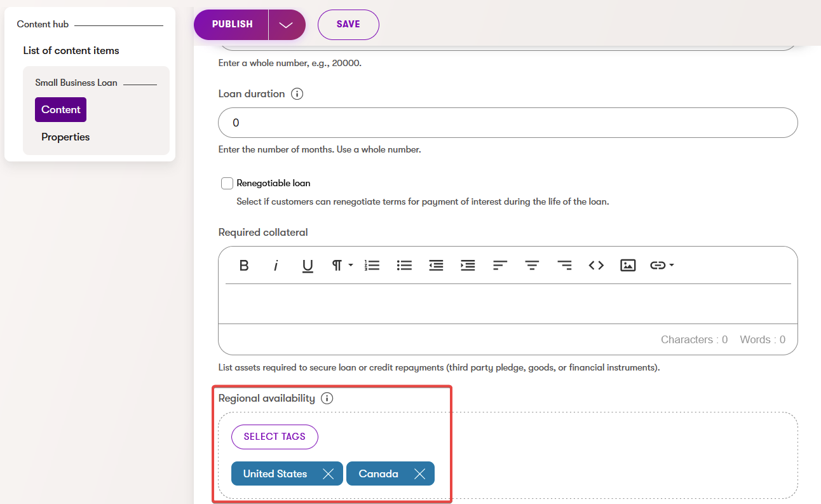Click the Content hub heading
This screenshot has height=504, width=821.
pos(43,24)
